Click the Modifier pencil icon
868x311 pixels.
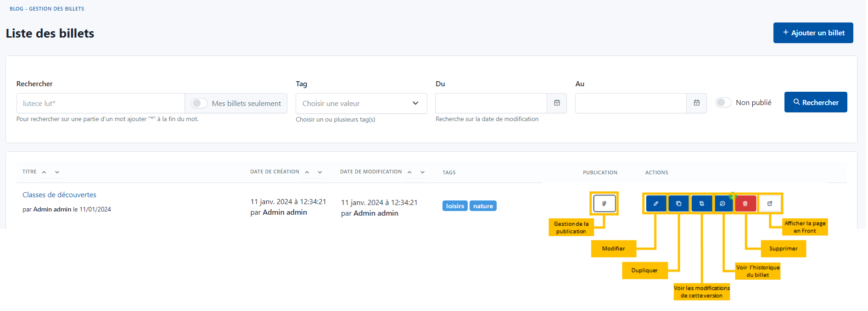[x=656, y=204]
